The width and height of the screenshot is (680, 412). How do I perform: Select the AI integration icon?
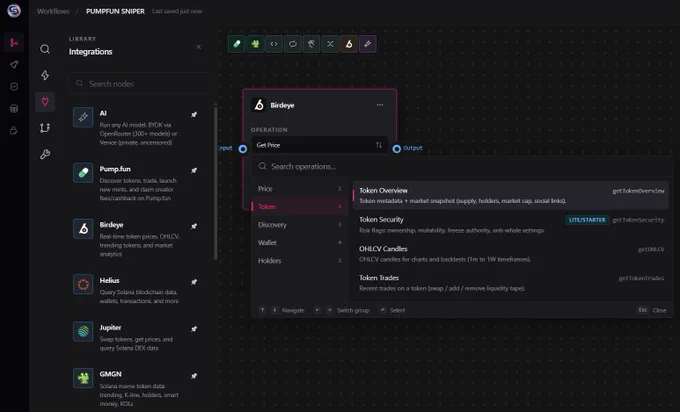coord(83,117)
